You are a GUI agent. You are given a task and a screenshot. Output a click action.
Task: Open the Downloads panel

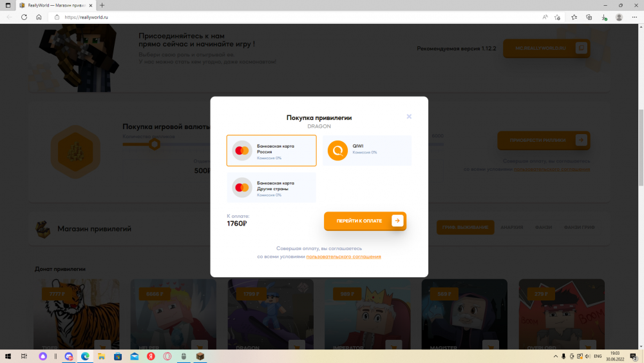click(604, 17)
